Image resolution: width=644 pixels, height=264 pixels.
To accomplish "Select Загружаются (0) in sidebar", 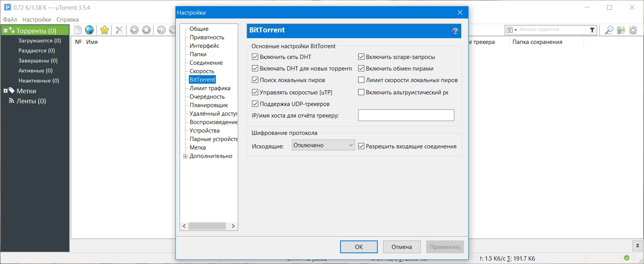I will [40, 40].
